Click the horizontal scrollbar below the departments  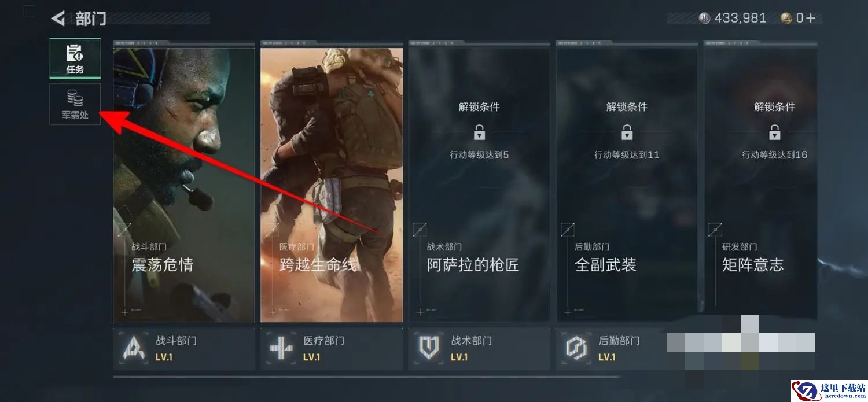point(366,377)
